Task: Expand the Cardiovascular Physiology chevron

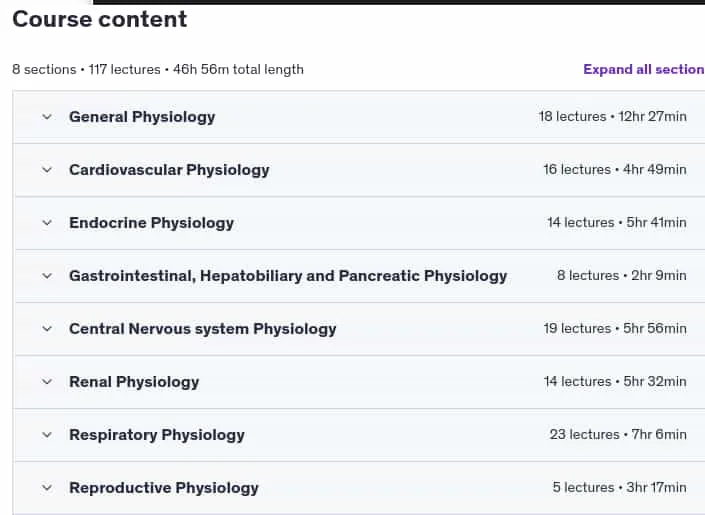Action: [47, 170]
